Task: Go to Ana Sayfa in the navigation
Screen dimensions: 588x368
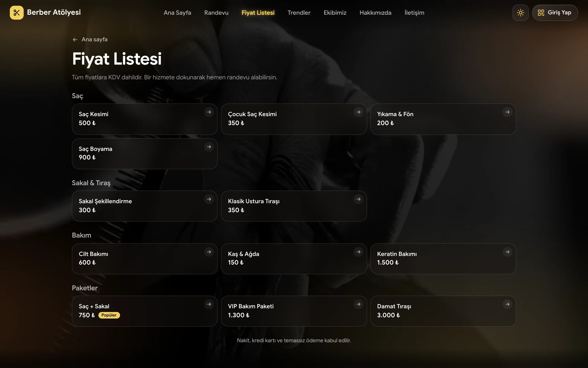Action: click(x=177, y=13)
